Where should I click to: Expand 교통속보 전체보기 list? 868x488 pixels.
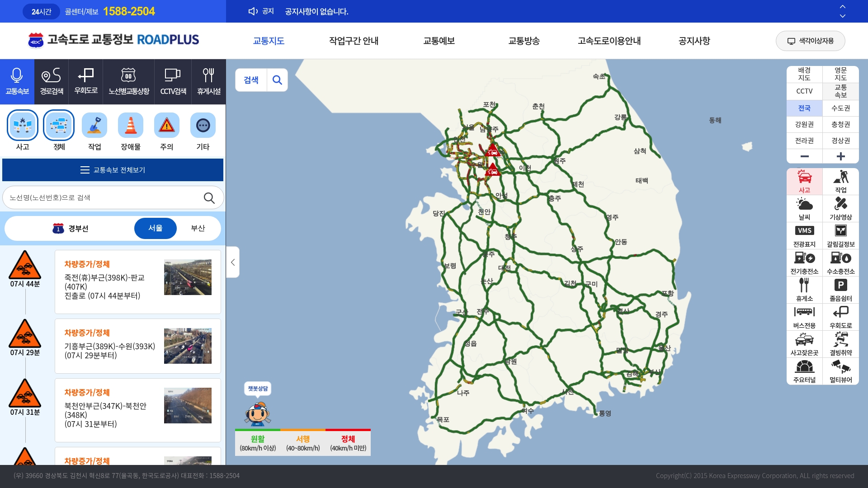point(113,170)
